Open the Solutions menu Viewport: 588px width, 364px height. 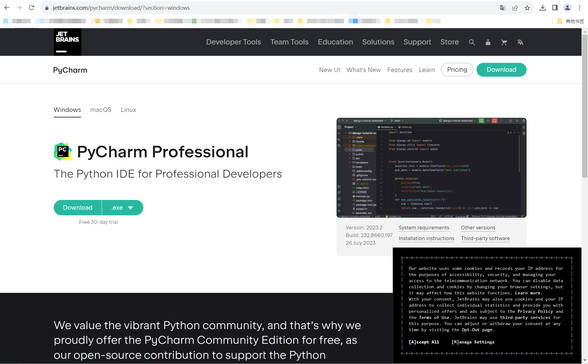(x=378, y=42)
